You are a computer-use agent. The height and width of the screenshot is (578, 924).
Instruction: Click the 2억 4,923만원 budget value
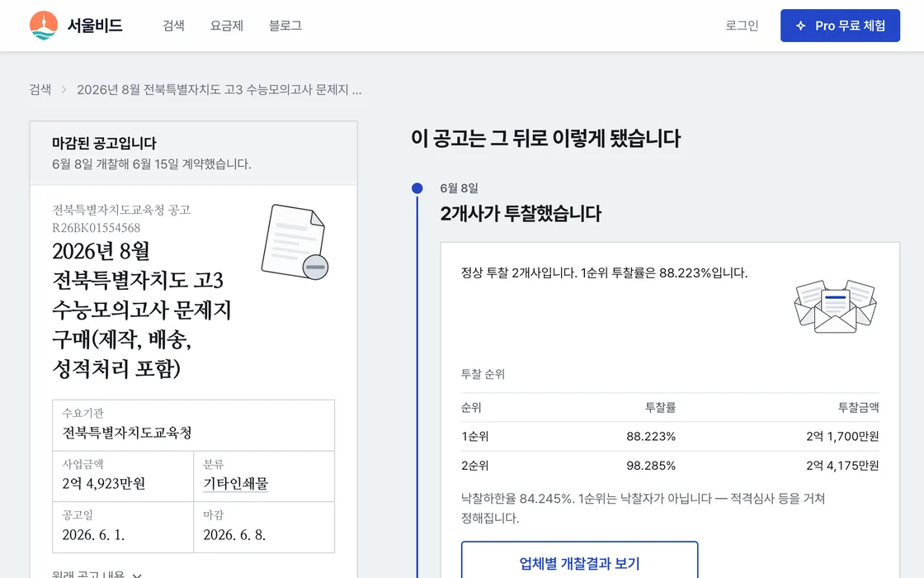104,484
